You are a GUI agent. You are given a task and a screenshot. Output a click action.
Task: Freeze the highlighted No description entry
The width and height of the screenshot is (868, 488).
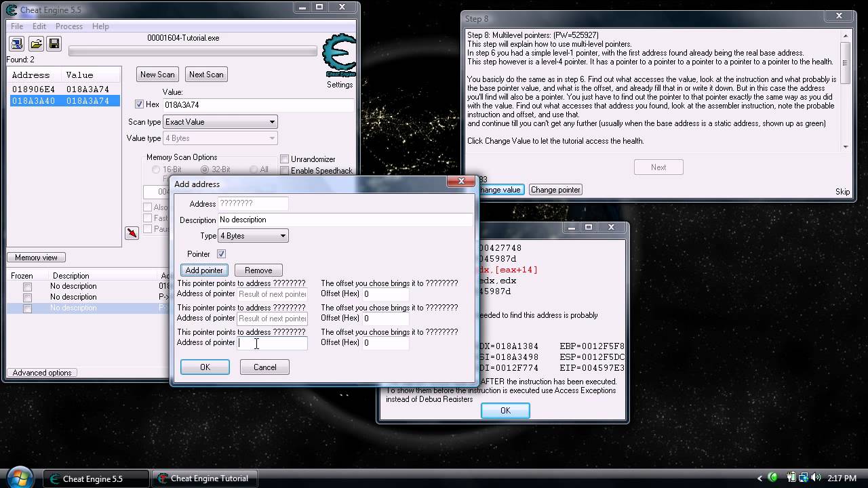tap(27, 308)
